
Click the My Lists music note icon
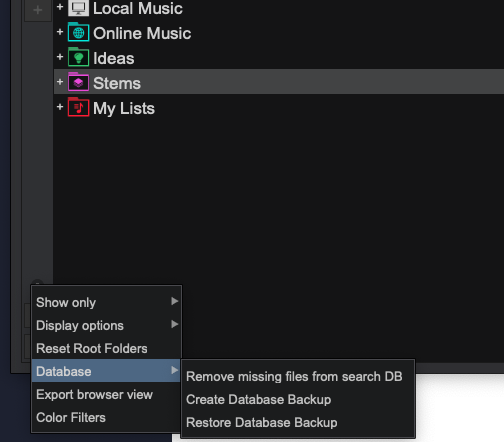point(78,107)
